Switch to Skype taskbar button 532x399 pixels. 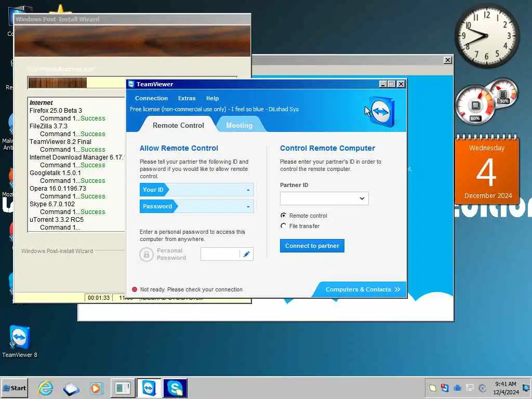pyautogui.click(x=175, y=388)
